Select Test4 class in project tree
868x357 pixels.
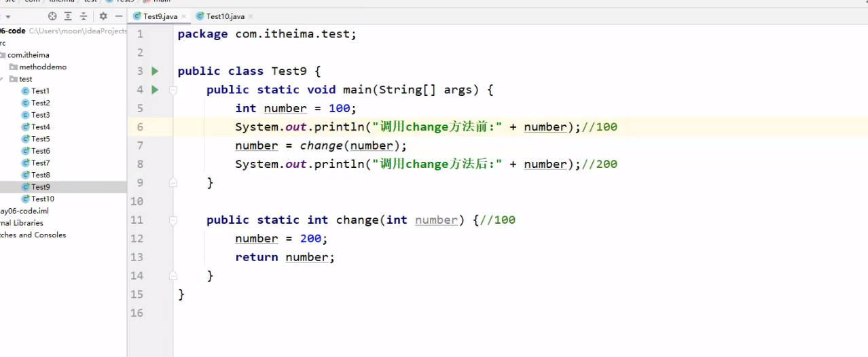(41, 127)
